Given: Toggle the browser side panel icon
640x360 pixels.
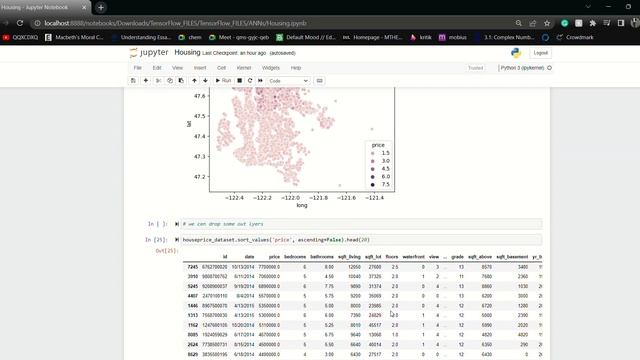Looking at the screenshot, I should pyautogui.click(x=621, y=23).
